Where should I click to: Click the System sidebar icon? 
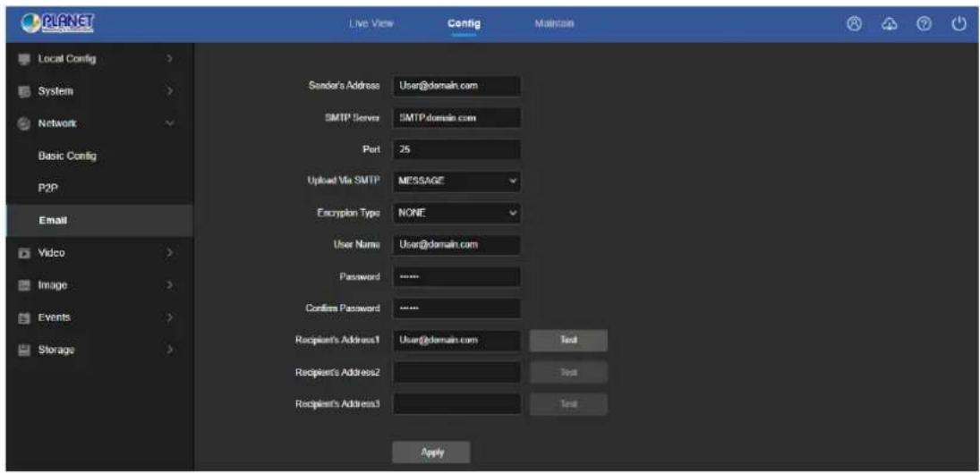24,91
